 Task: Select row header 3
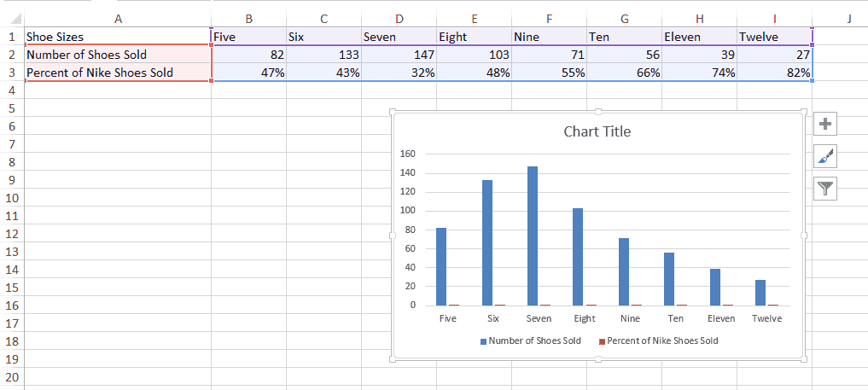[x=12, y=73]
